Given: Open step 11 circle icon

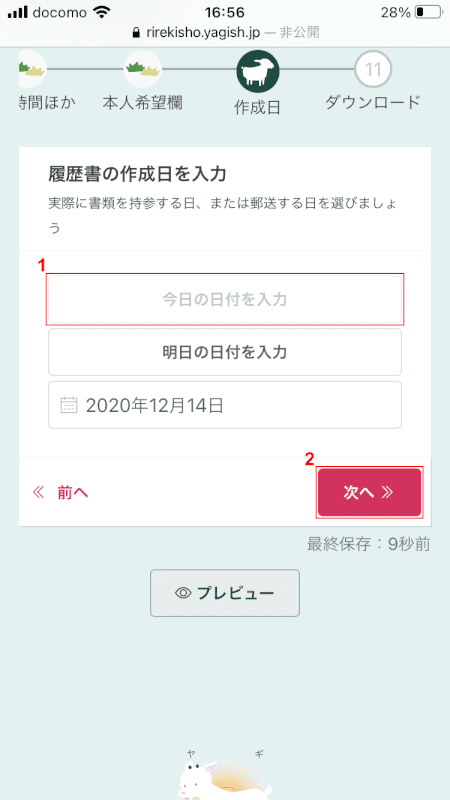Looking at the screenshot, I should 373,69.
